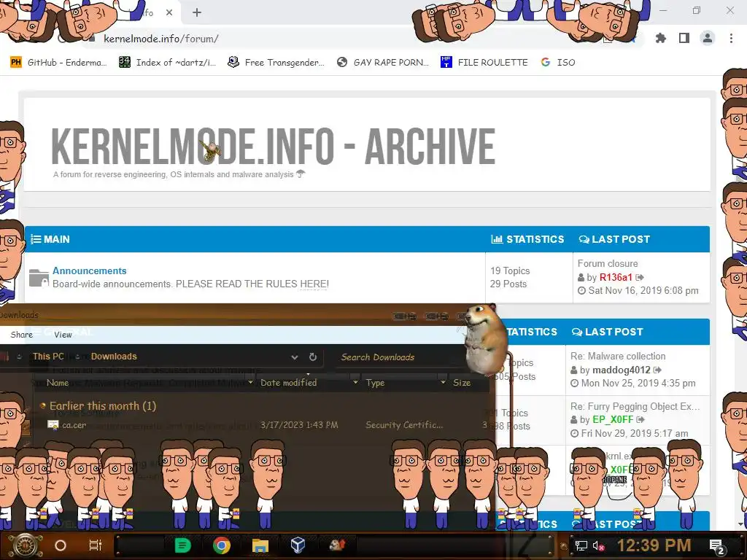Open the ISO Google bookmark
This screenshot has width=747, height=560.
pyautogui.click(x=558, y=63)
